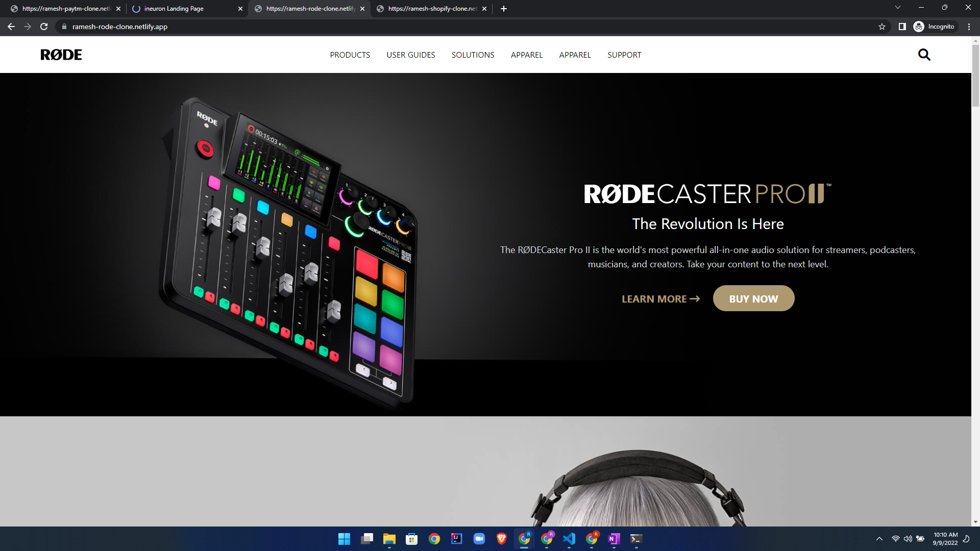Open the Chrome tab search dropdown arrow
980x551 pixels.
(898, 8)
